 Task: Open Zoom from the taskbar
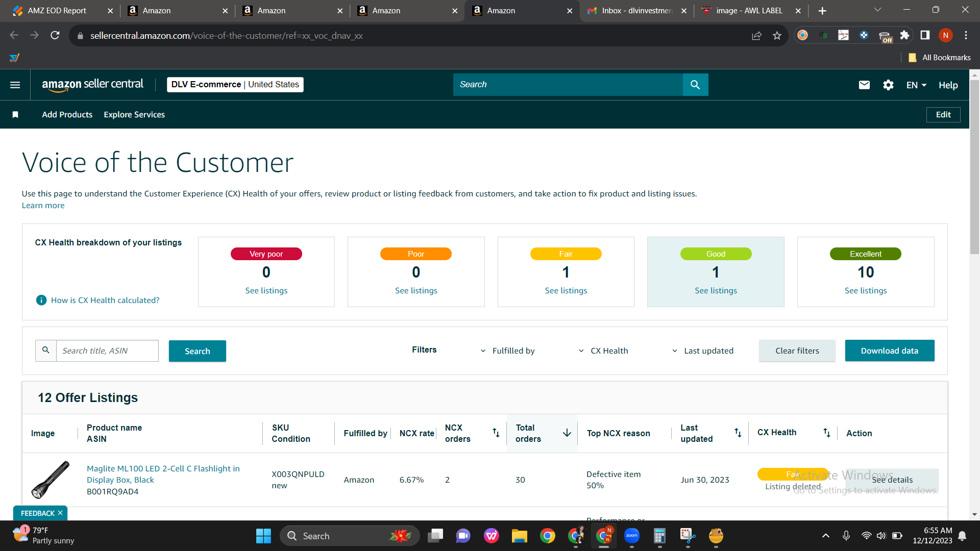632,536
